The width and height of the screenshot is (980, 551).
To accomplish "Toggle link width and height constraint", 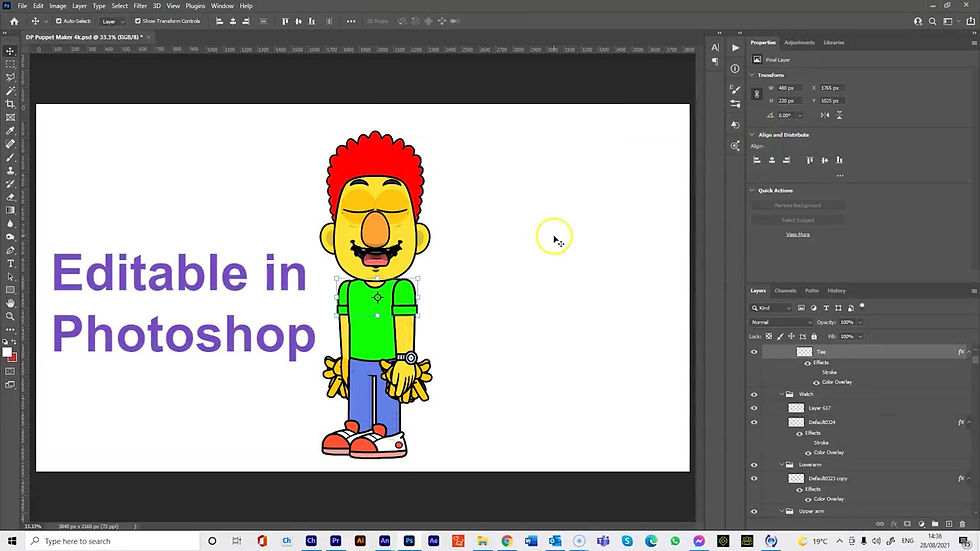I will tap(757, 94).
